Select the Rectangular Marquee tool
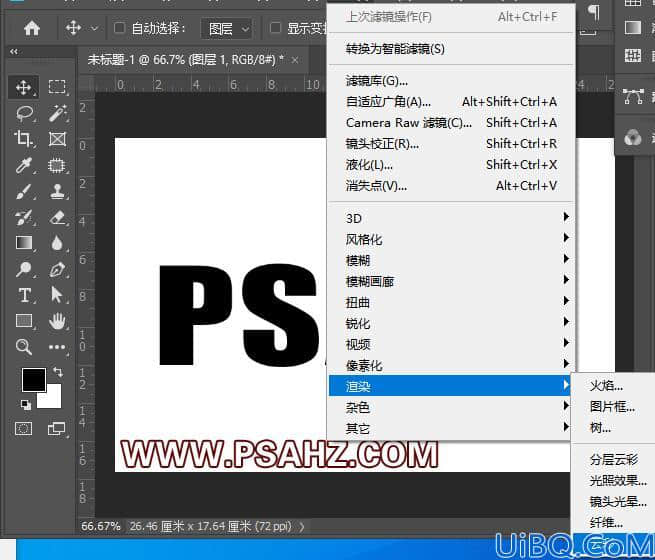Image resolution: width=655 pixels, height=560 pixels. click(57, 87)
